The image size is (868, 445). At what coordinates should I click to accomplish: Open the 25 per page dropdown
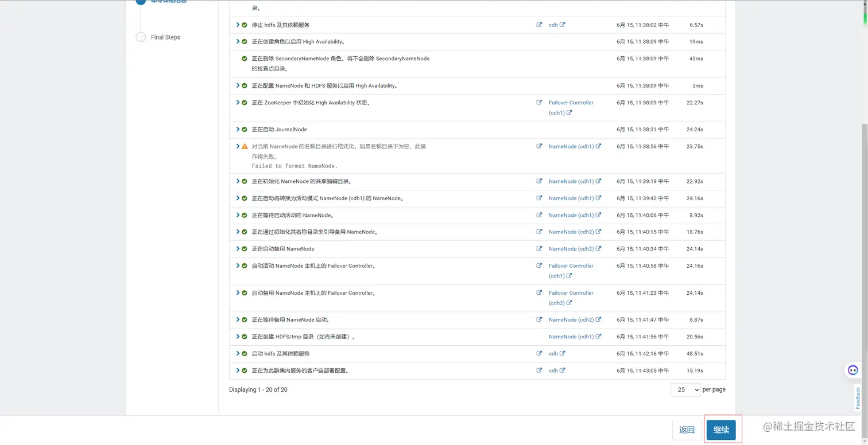[x=685, y=389]
